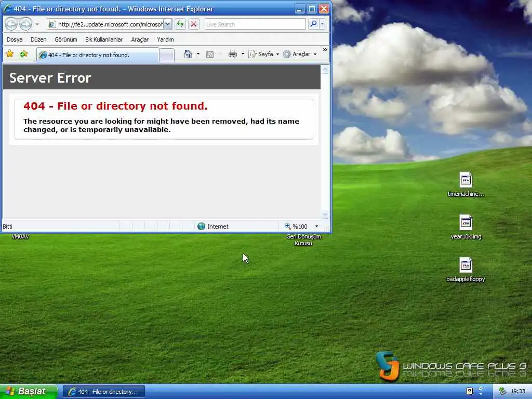Click the help question-mark tray icon

click(x=469, y=392)
